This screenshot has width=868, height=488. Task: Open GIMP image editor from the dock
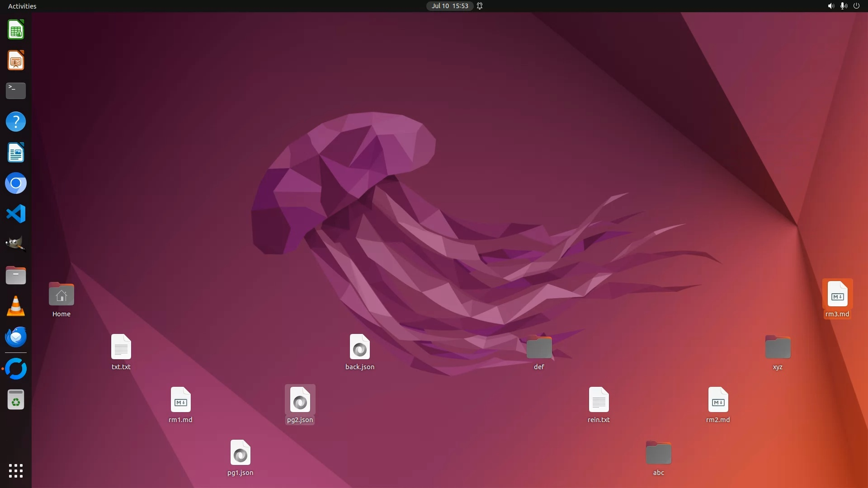pyautogui.click(x=16, y=244)
